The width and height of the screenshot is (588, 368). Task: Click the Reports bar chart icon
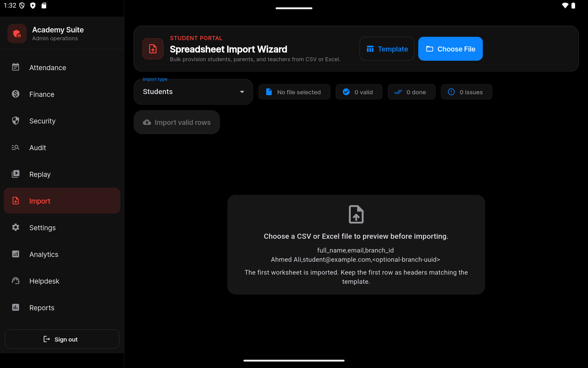point(16,308)
